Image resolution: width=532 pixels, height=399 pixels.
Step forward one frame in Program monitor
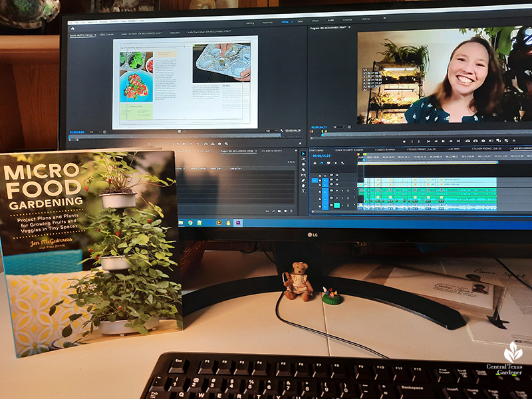coord(451,141)
